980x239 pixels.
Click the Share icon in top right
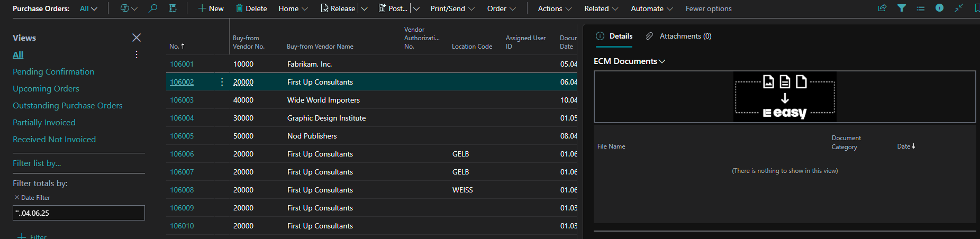882,8
